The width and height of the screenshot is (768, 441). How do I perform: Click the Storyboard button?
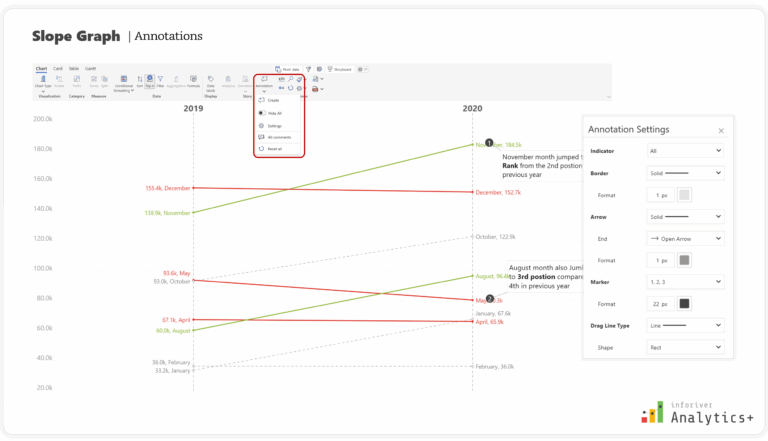[x=338, y=69]
